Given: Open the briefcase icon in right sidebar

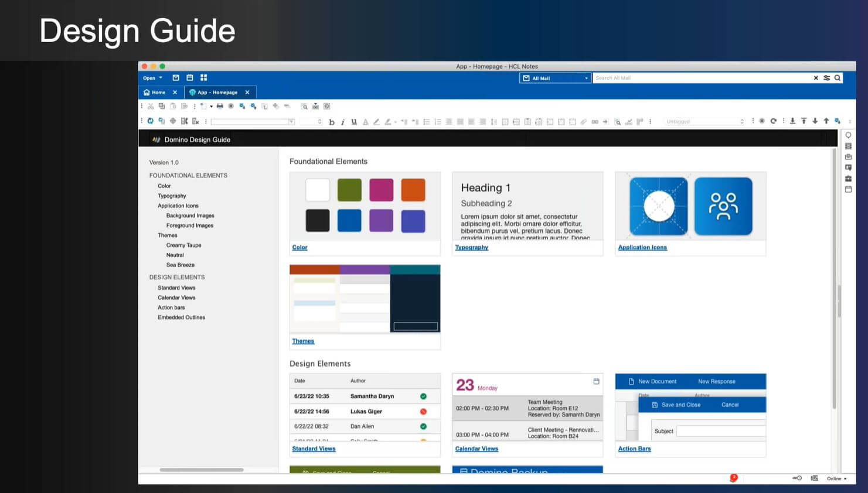Looking at the screenshot, I should pos(848,179).
